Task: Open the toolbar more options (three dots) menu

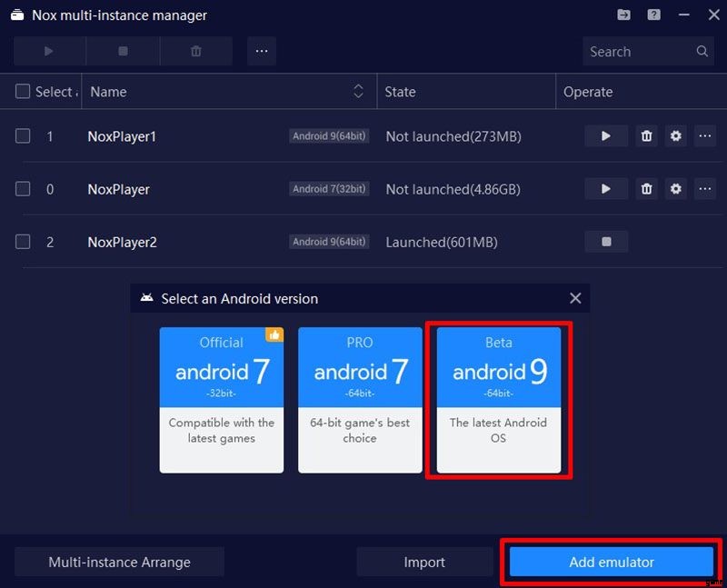Action: coord(262,51)
